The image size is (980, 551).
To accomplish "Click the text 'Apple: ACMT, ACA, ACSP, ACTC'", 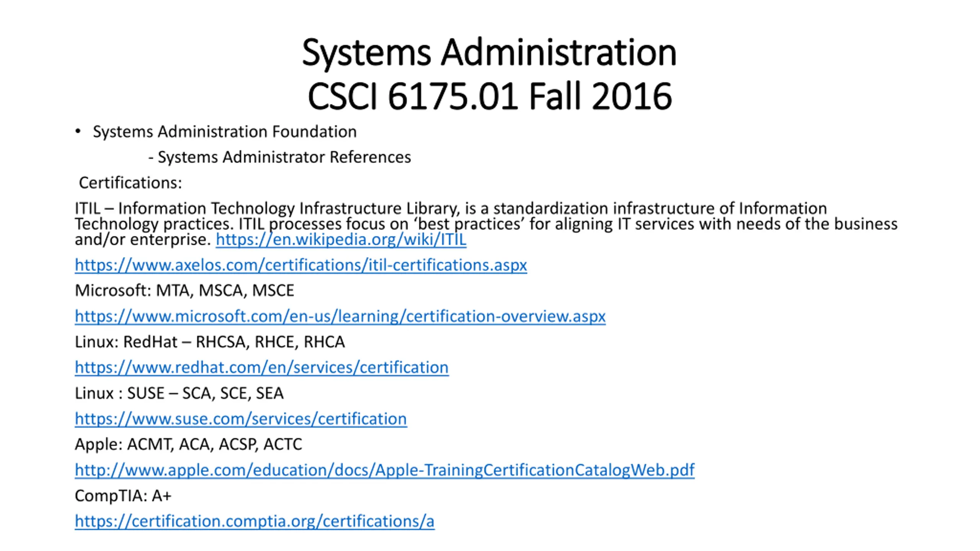I will 188,445.
